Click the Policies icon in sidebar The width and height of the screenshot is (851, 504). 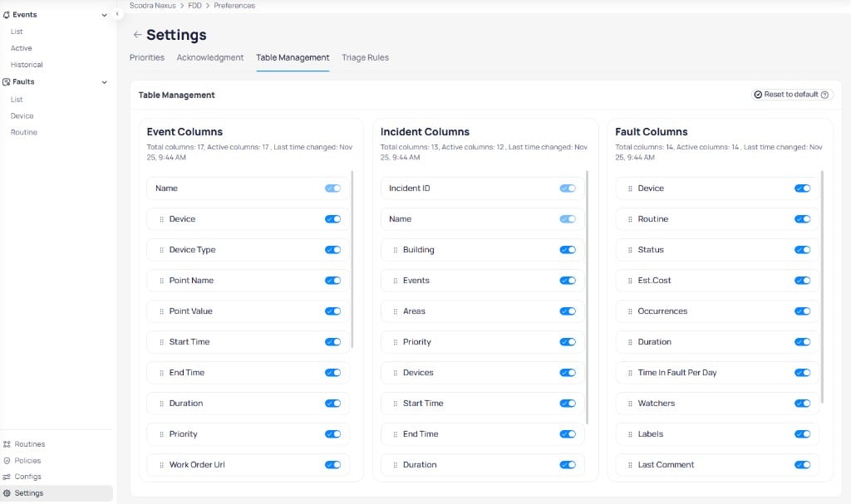[x=7, y=461]
